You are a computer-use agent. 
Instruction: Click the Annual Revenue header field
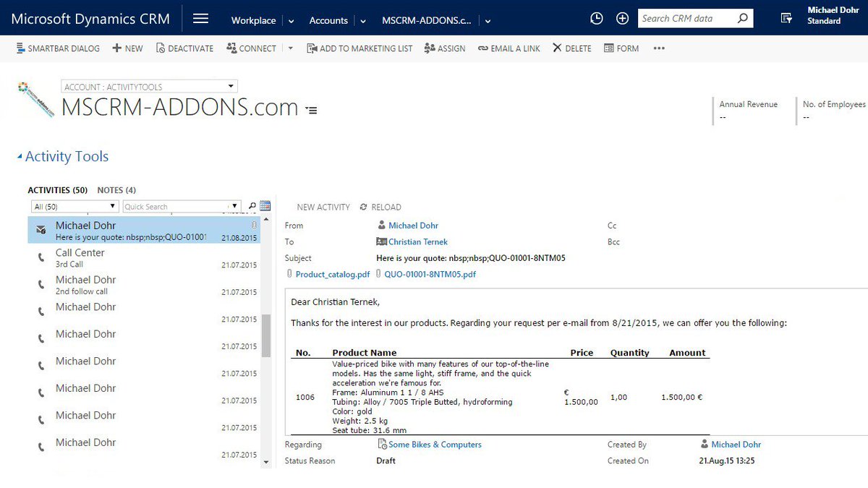click(748, 111)
